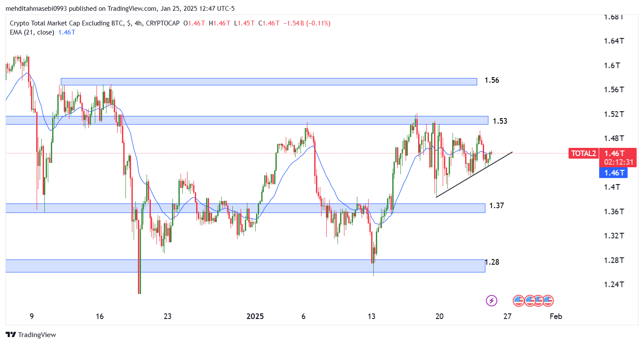Select the EMA (21, close) indicator legend
The height and width of the screenshot is (344, 644).
pos(32,32)
